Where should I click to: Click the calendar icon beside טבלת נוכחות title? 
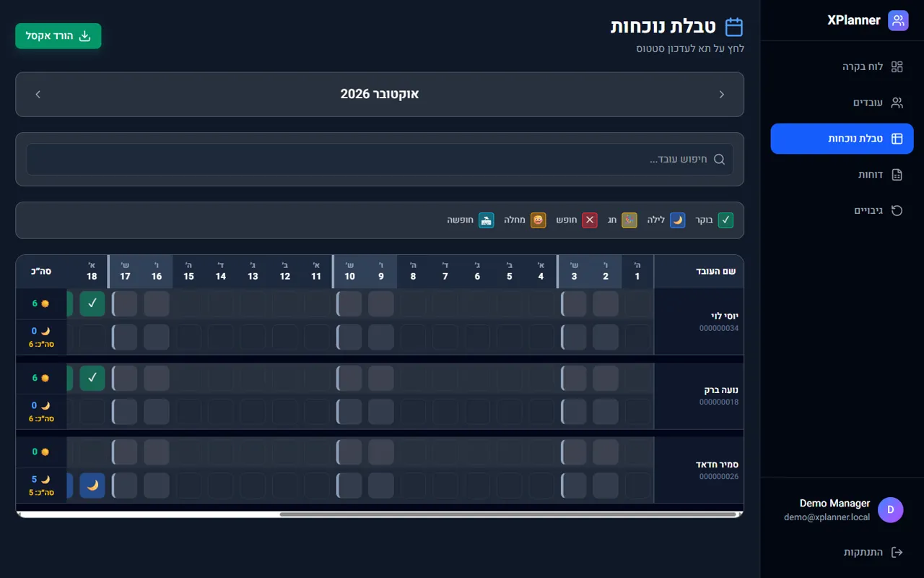point(734,27)
